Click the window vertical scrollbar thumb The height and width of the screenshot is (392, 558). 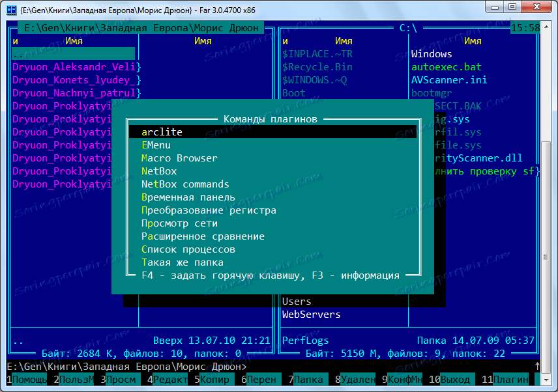point(546,257)
